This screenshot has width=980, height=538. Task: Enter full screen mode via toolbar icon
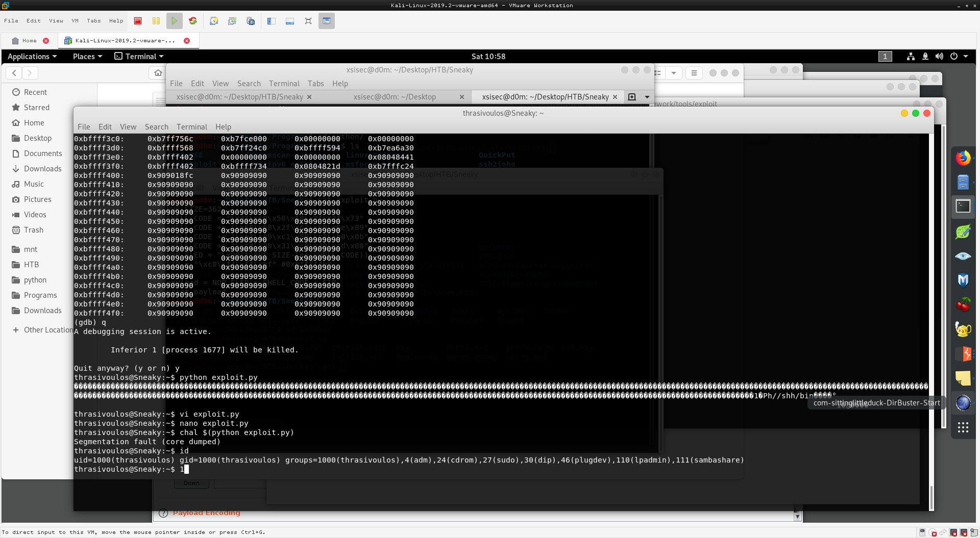308,21
